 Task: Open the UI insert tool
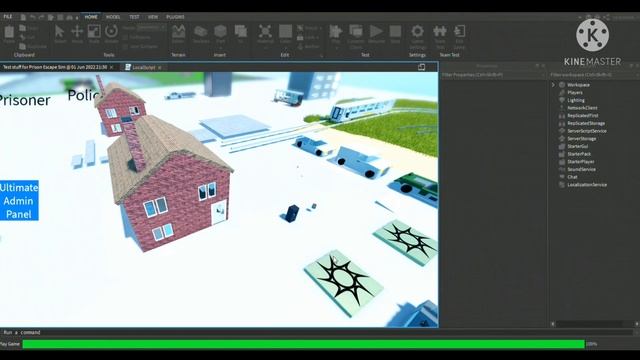[240, 33]
